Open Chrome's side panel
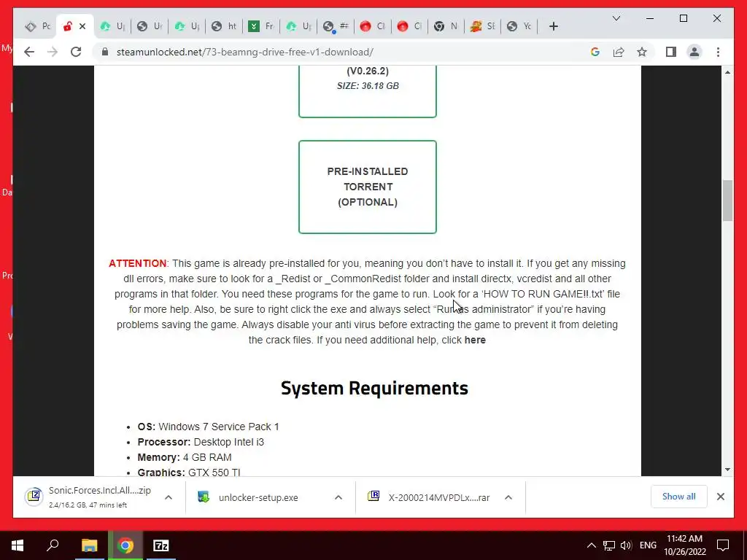Screen dimensions: 747x560 pyautogui.click(x=671, y=52)
